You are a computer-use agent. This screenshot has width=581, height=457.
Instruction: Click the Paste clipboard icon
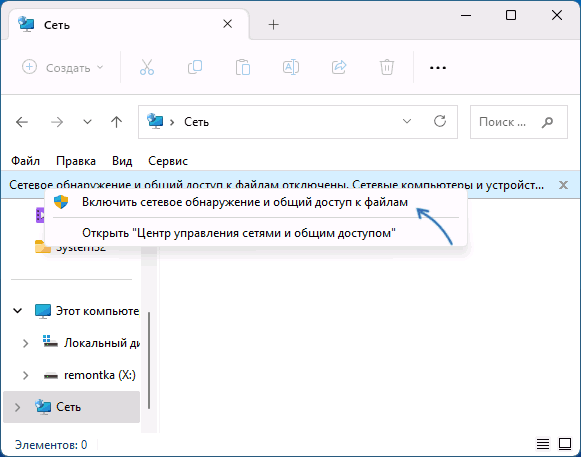pyautogui.click(x=243, y=67)
